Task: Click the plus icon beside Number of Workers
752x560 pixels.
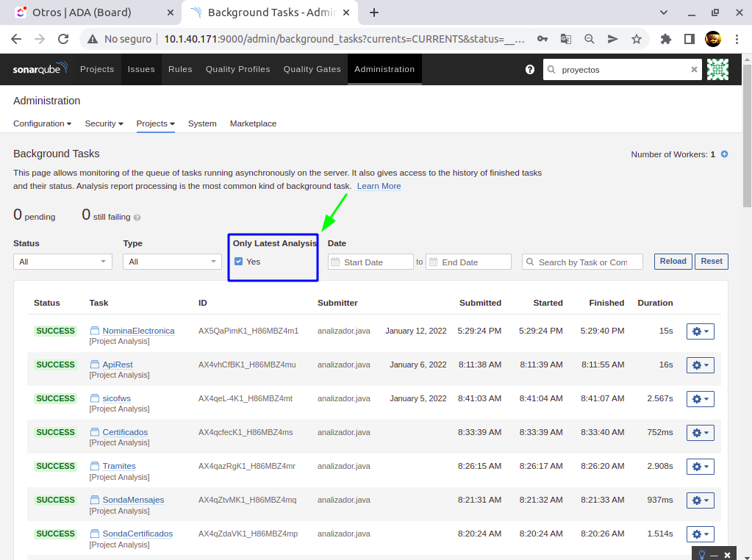Action: 724,154
